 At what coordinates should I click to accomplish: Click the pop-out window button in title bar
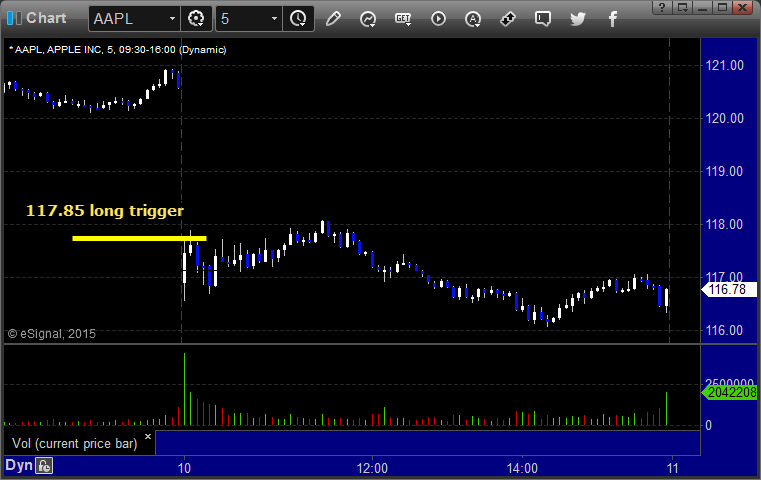(x=682, y=7)
